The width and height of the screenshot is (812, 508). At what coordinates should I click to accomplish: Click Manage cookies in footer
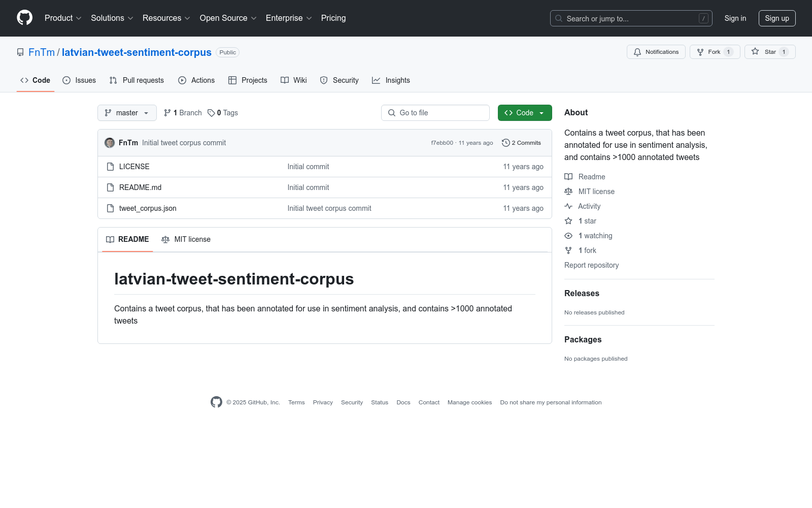pos(469,402)
